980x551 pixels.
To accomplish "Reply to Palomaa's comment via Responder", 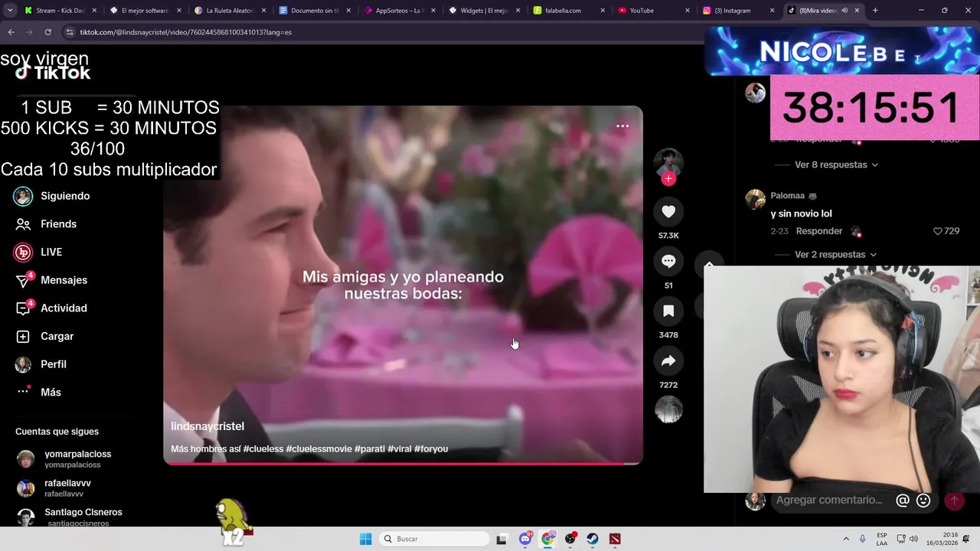I will [819, 231].
